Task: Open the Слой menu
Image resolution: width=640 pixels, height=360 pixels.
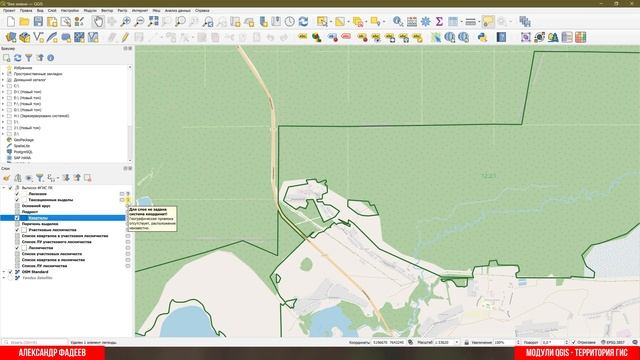Action: pos(52,11)
